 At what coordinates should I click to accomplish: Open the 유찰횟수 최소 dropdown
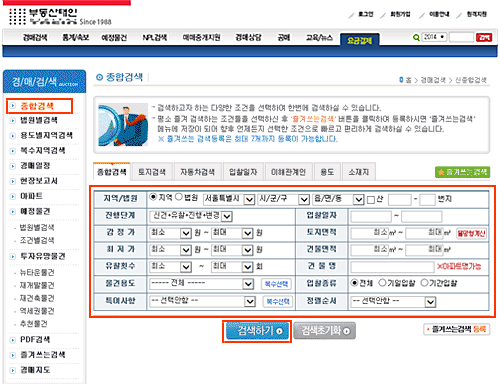click(170, 266)
